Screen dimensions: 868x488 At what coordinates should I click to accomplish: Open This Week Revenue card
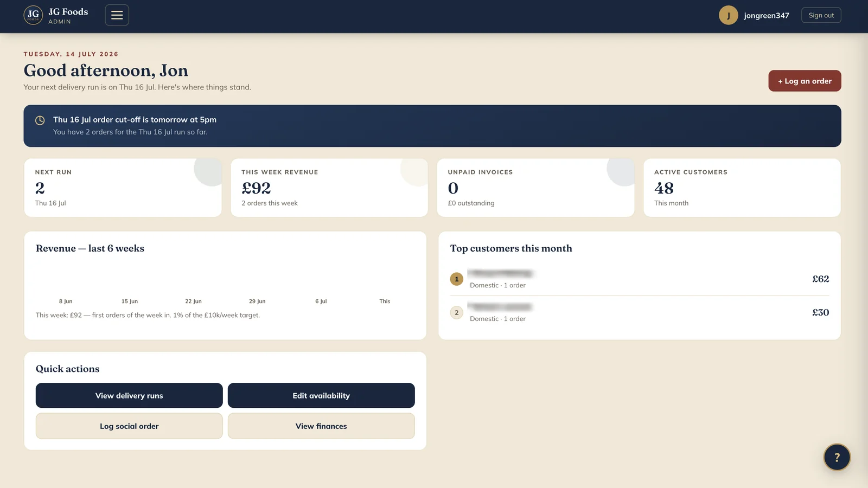click(329, 188)
